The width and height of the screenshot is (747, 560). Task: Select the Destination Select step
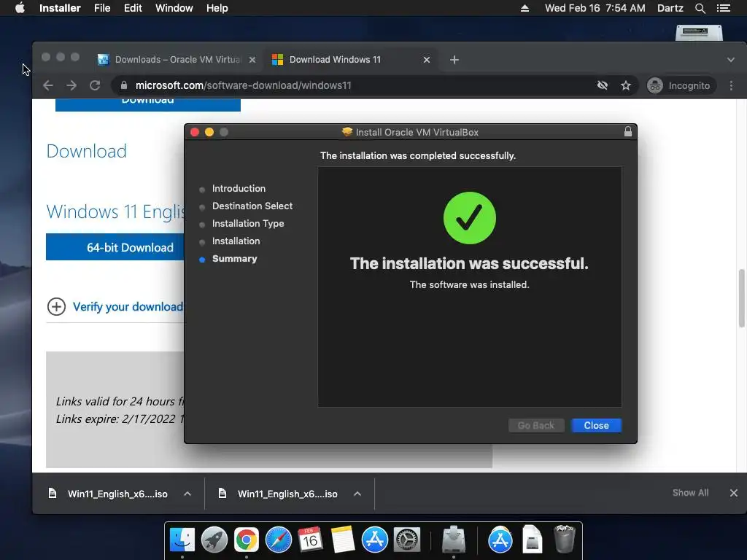pyautogui.click(x=252, y=206)
